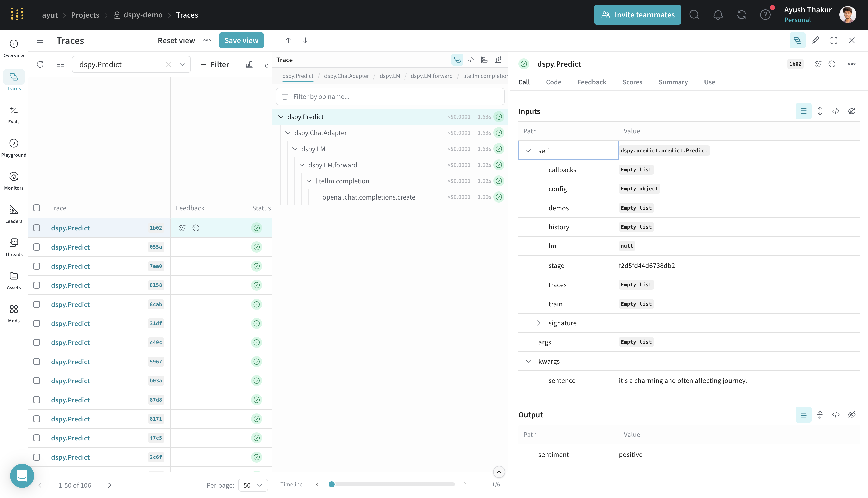
Task: Select the Call tab
Action: pyautogui.click(x=524, y=82)
